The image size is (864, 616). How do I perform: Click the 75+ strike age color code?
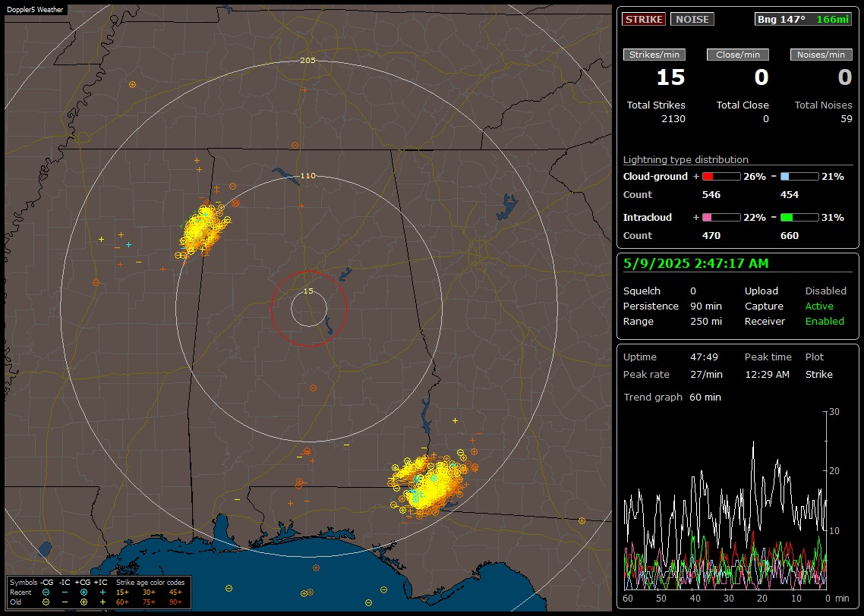[x=150, y=602]
